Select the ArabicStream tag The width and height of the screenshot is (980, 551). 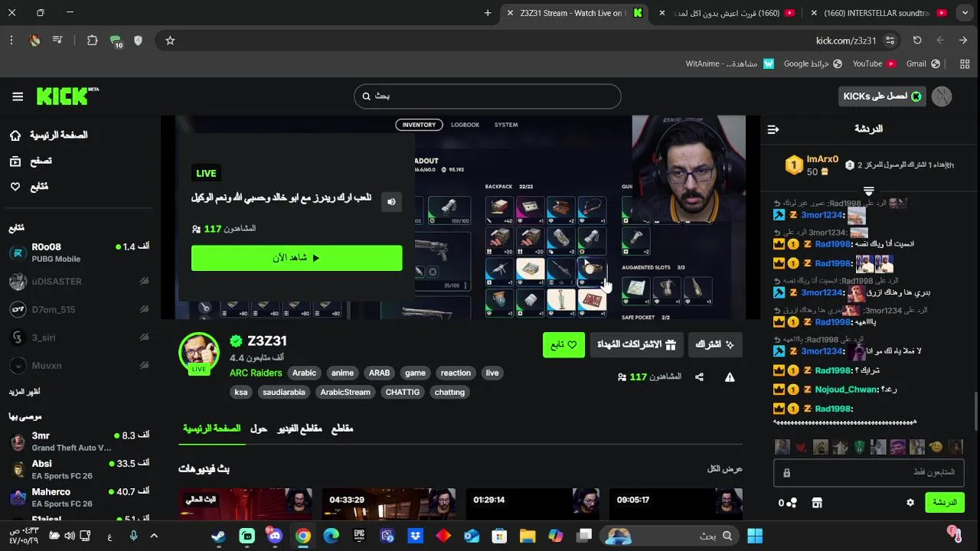coord(345,392)
